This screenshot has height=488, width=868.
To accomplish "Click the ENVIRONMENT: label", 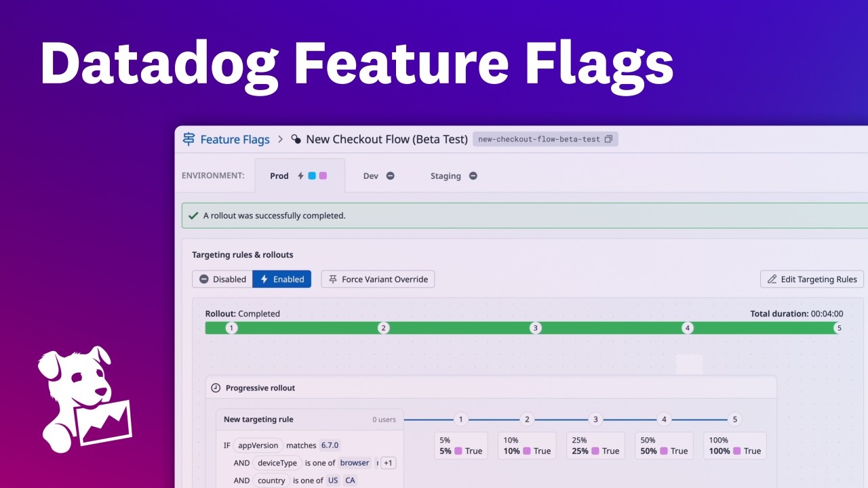I will pos(213,176).
